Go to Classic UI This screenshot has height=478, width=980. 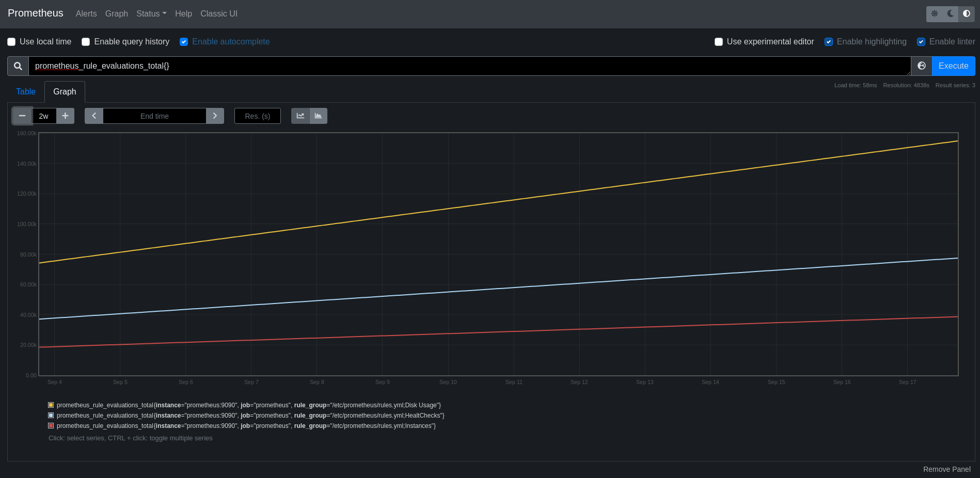[x=219, y=14]
